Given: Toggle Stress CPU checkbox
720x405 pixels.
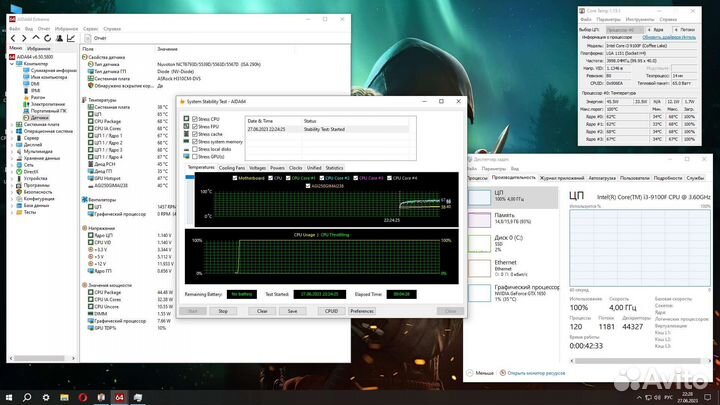Looking at the screenshot, I should tap(195, 119).
